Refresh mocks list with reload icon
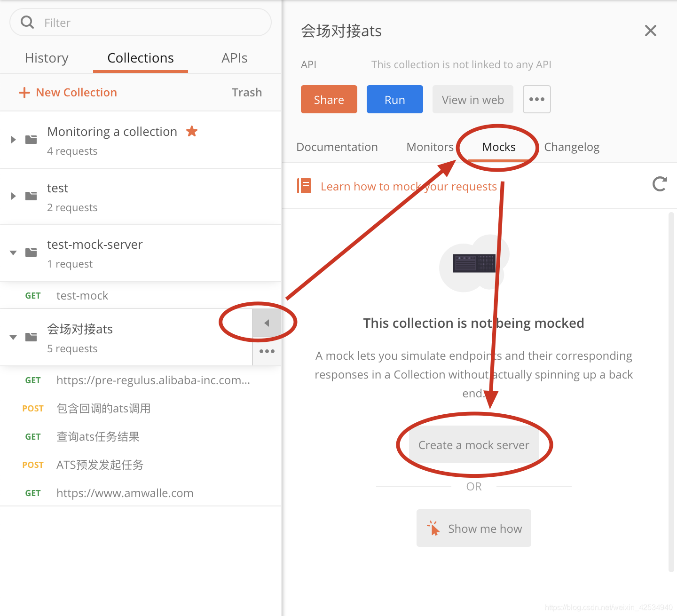The height and width of the screenshot is (616, 677). coord(660,184)
